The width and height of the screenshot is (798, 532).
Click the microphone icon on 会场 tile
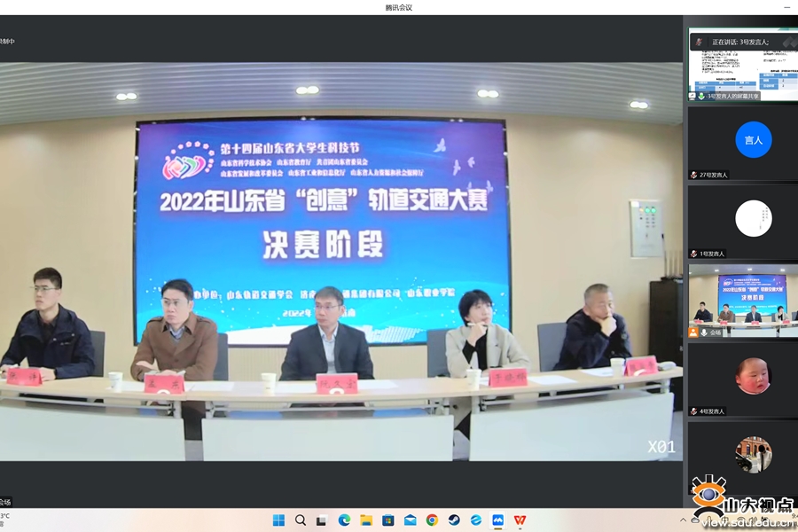[x=693, y=332]
